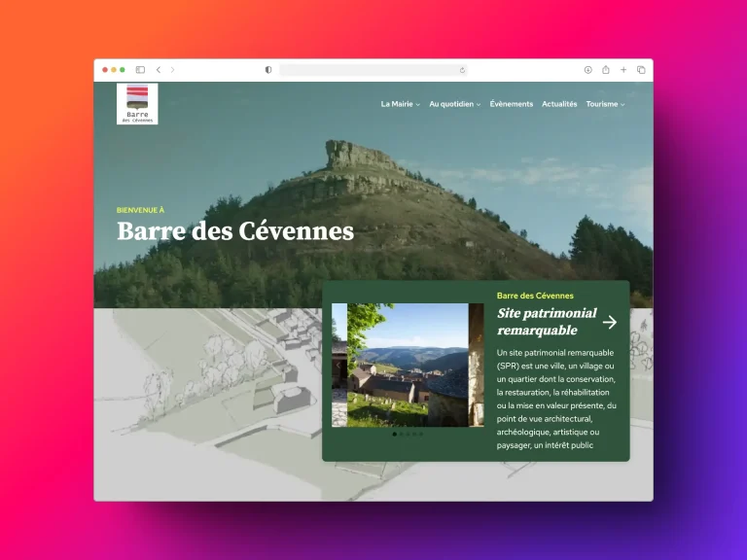Click the yellow Barre des Cévennes label
Image resolution: width=747 pixels, height=560 pixels.
point(535,296)
